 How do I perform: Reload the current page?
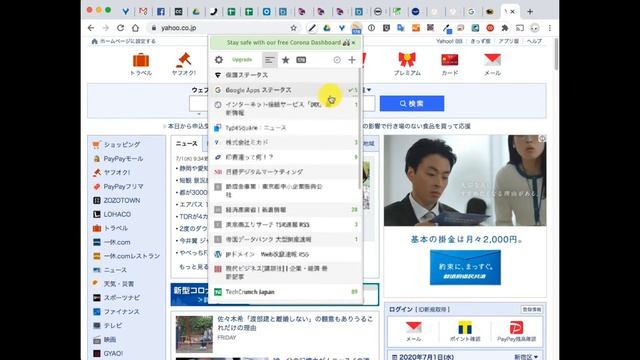point(120,28)
